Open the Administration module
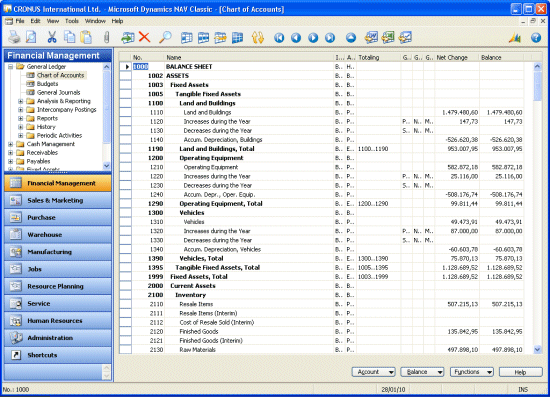The width and height of the screenshot is (550, 397). point(58,338)
